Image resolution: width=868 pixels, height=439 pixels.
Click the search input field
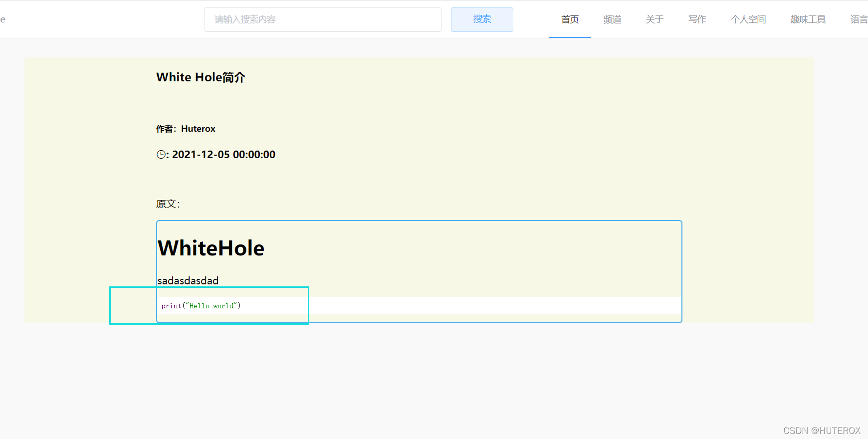click(x=323, y=19)
